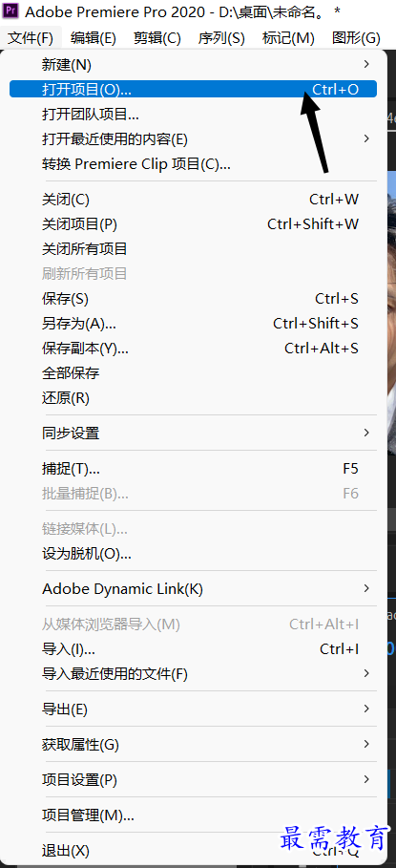Choose 另存为(A)... menu entry
The height and width of the screenshot is (868, 396).
point(193,324)
